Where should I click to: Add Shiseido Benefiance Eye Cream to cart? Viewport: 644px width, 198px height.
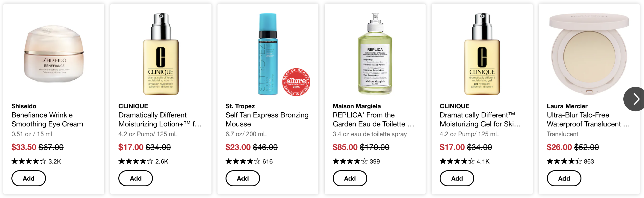coord(28,178)
